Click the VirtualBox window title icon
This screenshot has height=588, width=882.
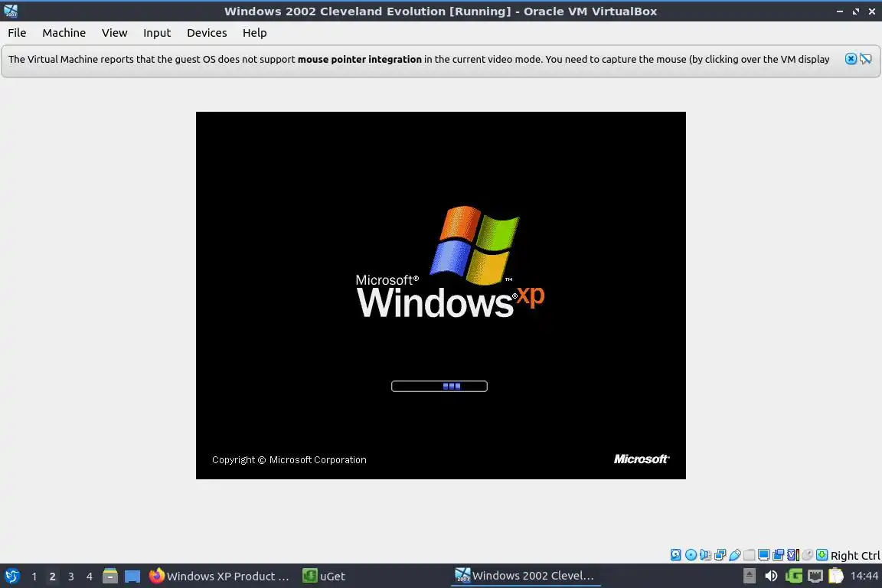pyautogui.click(x=11, y=11)
